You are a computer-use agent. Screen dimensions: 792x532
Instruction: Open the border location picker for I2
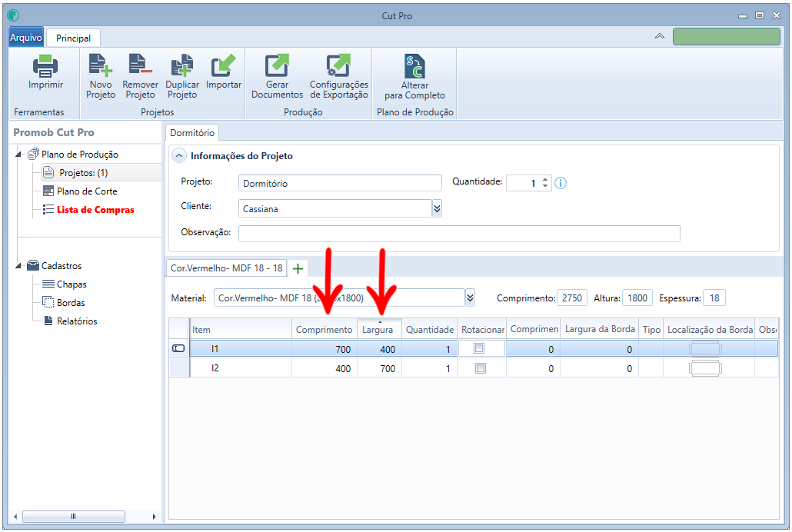point(705,368)
